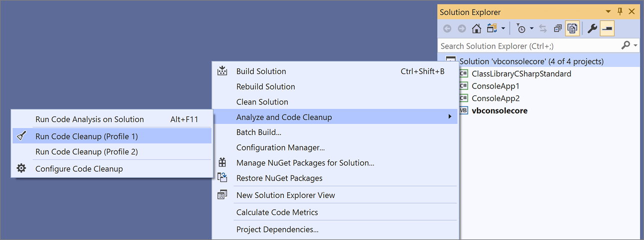Choose Rebuild Solution
644x240 pixels.
(x=335, y=86)
